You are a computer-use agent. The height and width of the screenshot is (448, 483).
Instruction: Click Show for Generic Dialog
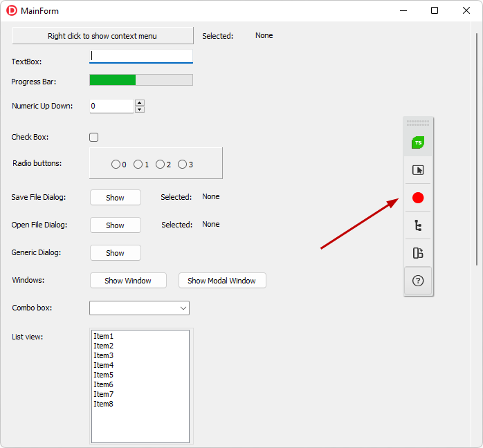pyautogui.click(x=116, y=253)
